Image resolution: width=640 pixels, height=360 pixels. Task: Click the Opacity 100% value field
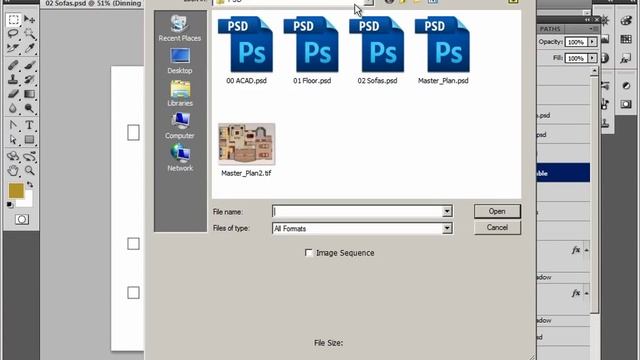point(576,42)
